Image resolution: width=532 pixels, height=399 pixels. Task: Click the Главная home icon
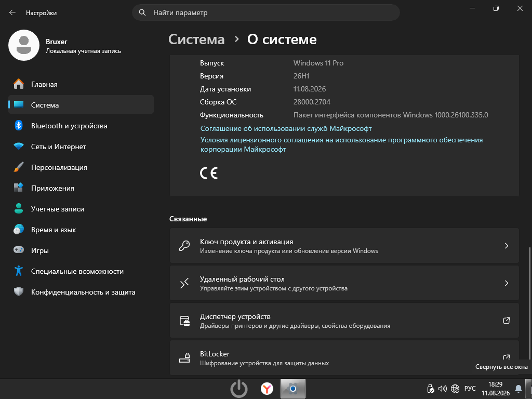coord(19,84)
